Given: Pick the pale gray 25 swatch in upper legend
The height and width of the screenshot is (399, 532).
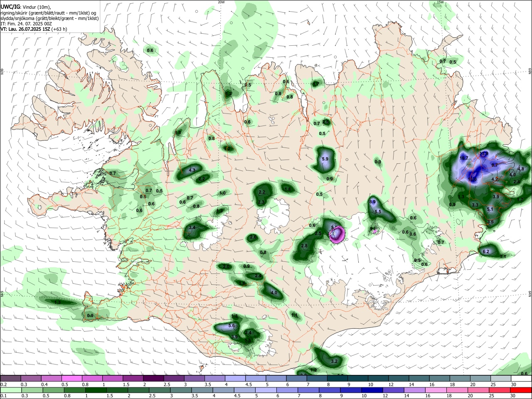Looking at the screenshot, I should tap(501, 379).
